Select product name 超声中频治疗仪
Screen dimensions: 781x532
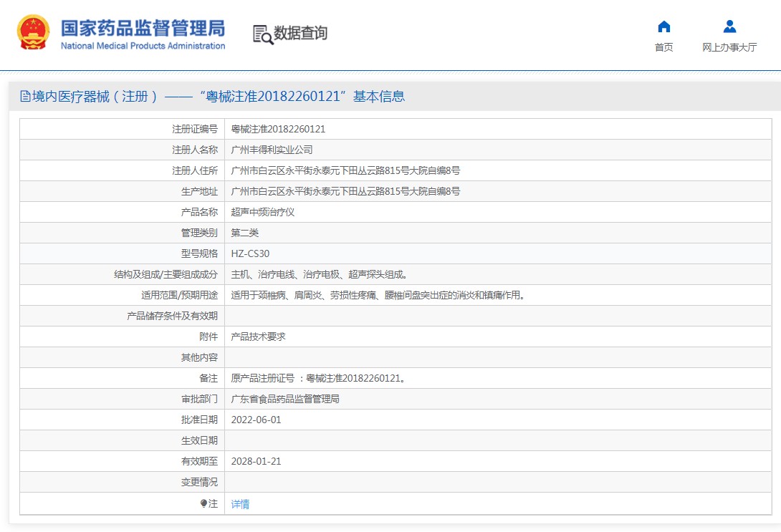point(263,213)
